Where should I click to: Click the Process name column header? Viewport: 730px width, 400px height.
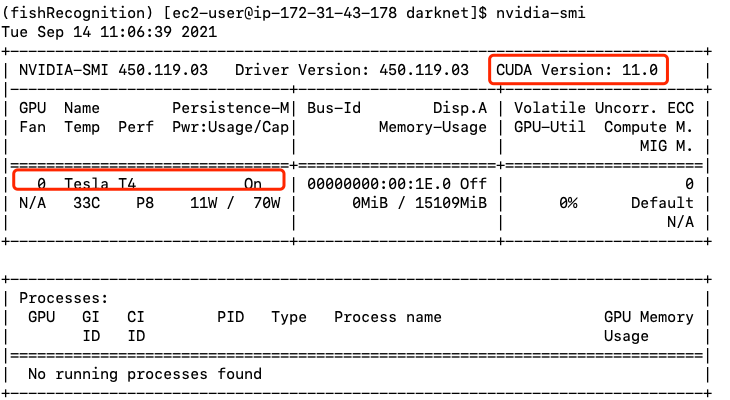387,317
